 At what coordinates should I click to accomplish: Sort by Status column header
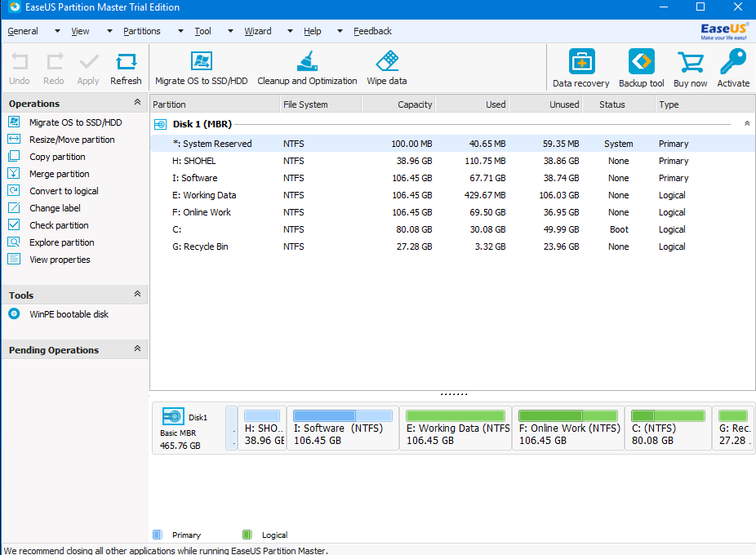coord(619,104)
